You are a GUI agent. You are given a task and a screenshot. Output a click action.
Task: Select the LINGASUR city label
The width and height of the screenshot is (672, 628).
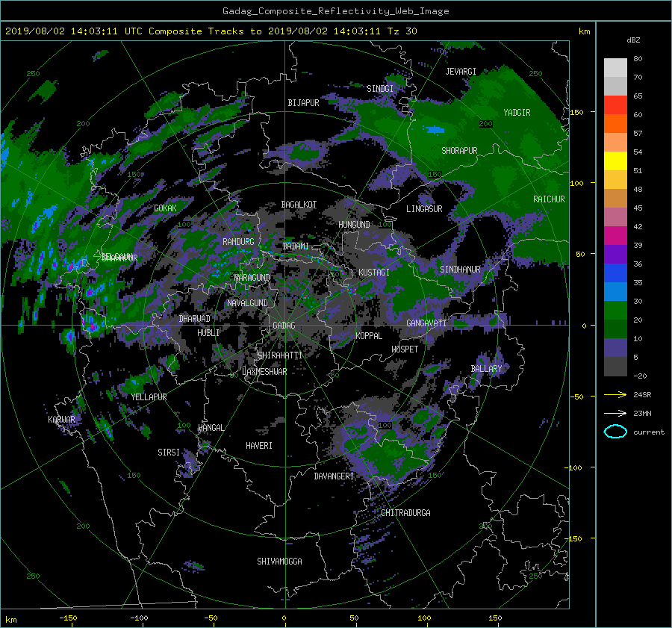click(424, 209)
